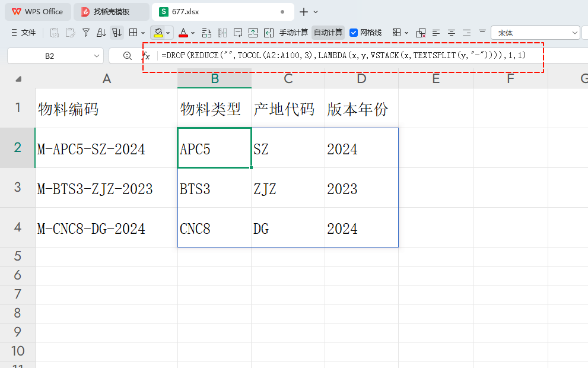Click cell M-CNC8-DG-2024

(106, 227)
